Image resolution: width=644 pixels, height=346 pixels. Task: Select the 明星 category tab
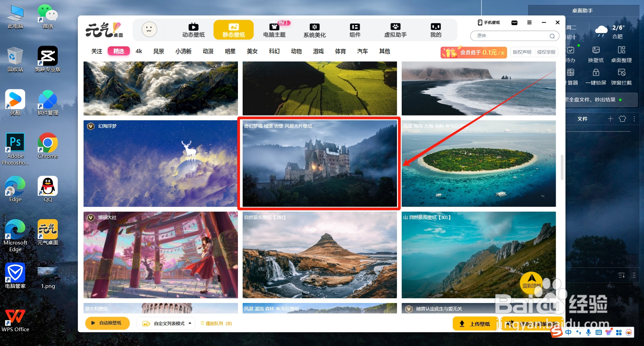230,51
